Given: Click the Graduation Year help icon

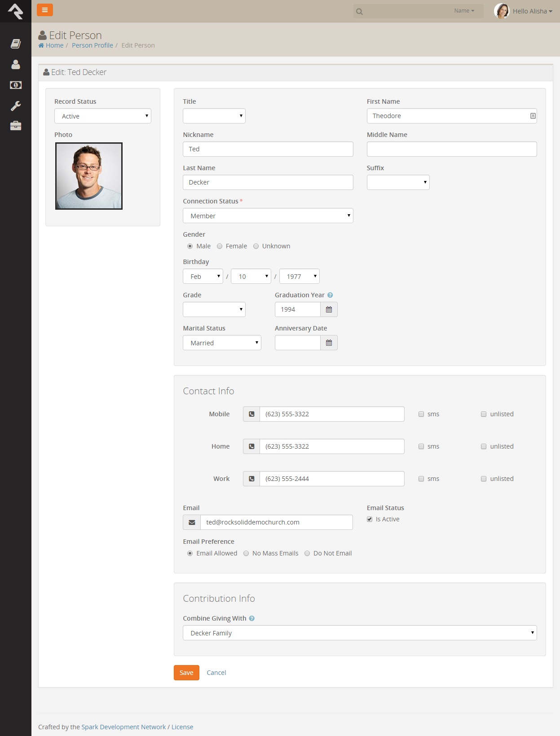Looking at the screenshot, I should click(x=330, y=295).
